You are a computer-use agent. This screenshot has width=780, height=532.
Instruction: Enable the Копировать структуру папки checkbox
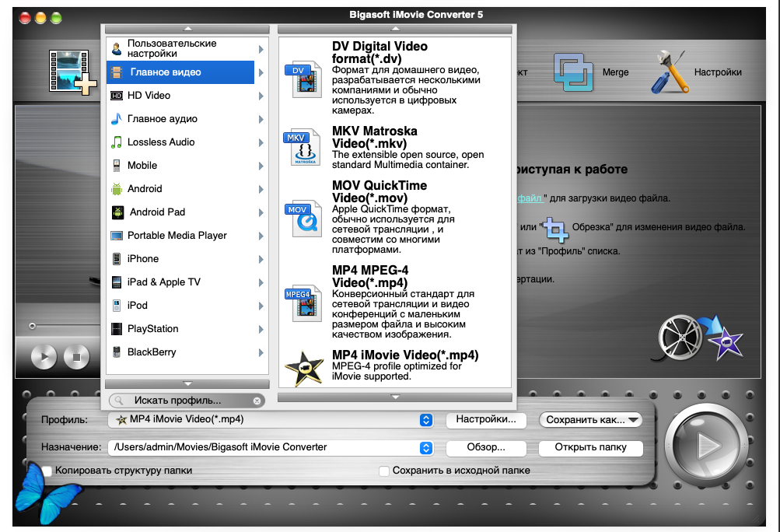(47, 471)
